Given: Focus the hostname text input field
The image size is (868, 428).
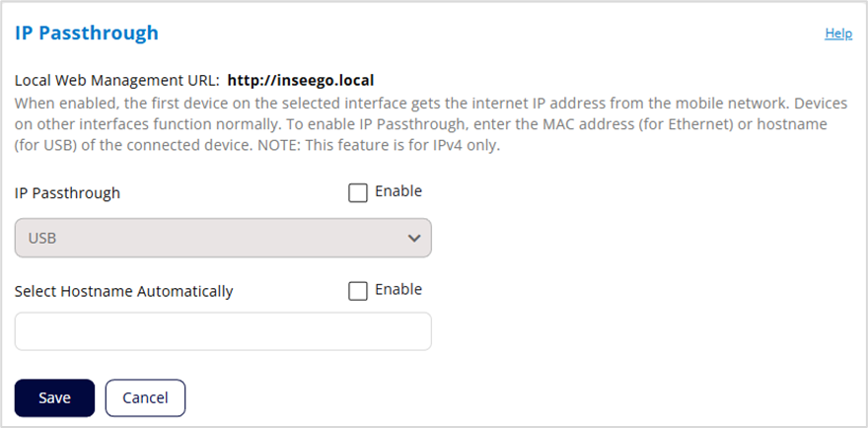Looking at the screenshot, I should point(223,331).
